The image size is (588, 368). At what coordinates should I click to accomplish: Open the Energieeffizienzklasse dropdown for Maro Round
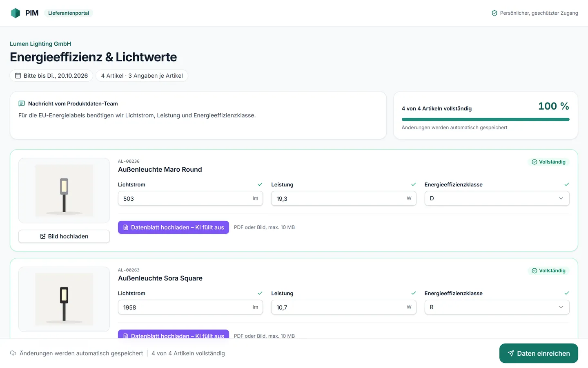(x=497, y=198)
